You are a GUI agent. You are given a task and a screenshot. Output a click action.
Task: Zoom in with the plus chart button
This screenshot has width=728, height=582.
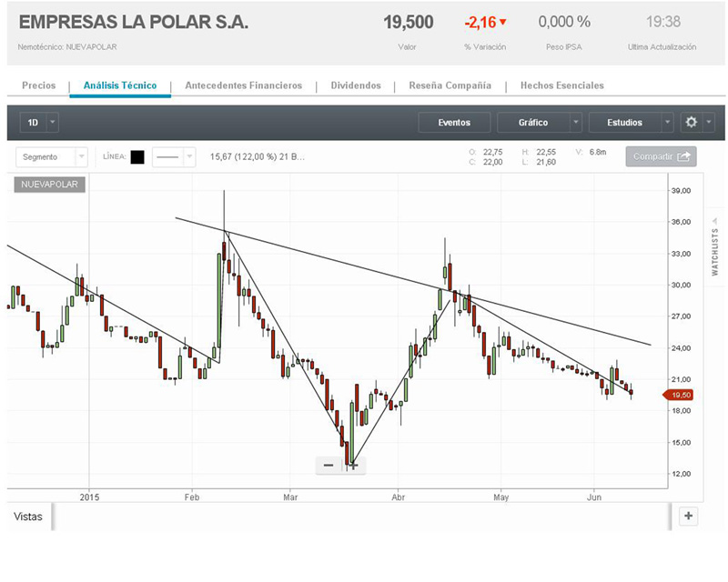coord(354,465)
